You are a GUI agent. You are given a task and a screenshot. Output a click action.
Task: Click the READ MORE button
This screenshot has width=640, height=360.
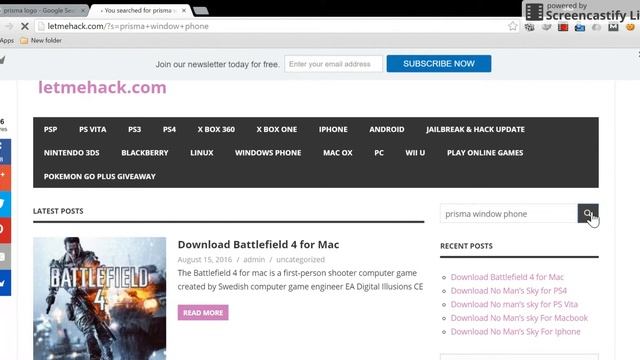pos(203,313)
